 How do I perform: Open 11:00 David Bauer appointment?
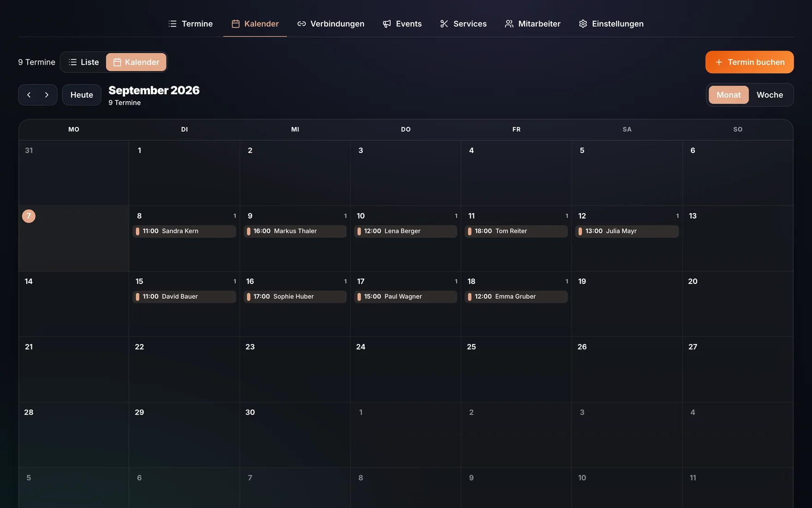(x=184, y=296)
